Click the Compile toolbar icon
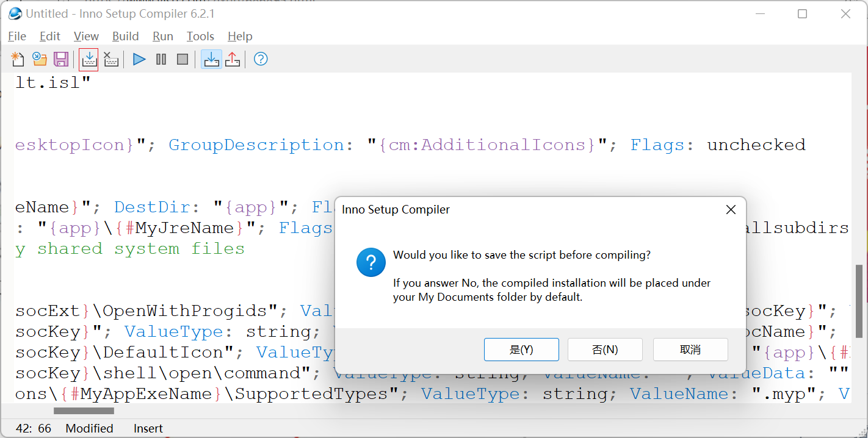Screen dimensions: 868x438 [x=89, y=59]
